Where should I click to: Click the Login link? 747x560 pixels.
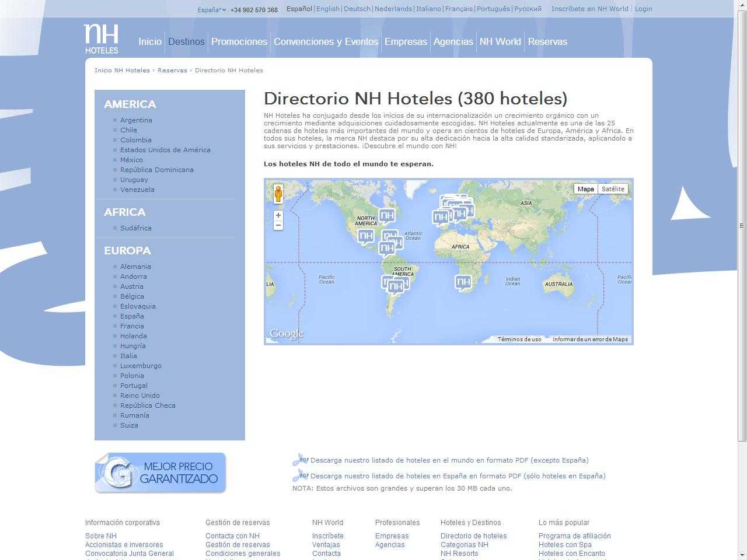click(643, 9)
